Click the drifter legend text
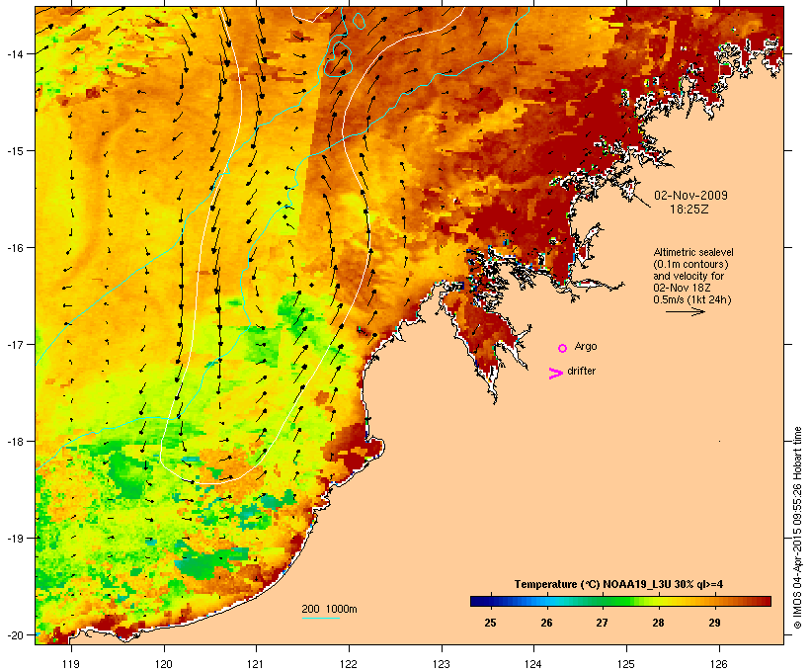This screenshot has height=672, width=810. (x=581, y=371)
